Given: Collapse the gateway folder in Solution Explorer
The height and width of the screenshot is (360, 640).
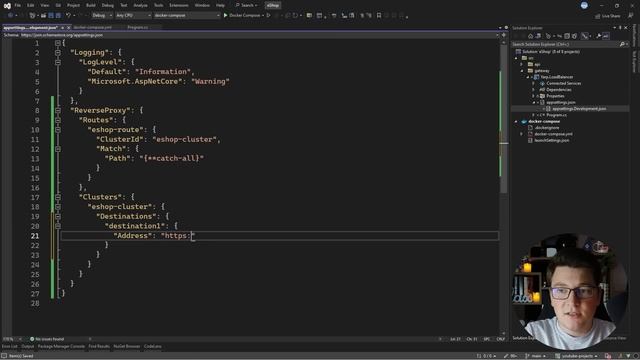Looking at the screenshot, I should pyautogui.click(x=522, y=71).
